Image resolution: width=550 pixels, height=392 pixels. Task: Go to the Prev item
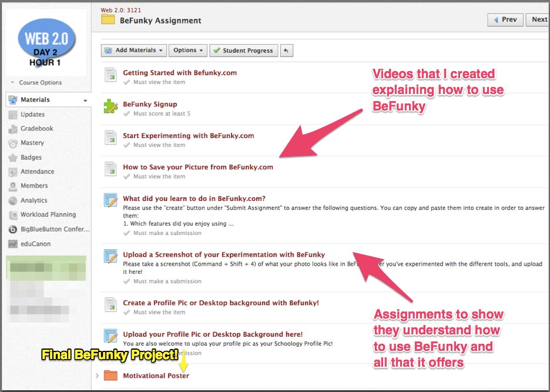[x=505, y=19]
